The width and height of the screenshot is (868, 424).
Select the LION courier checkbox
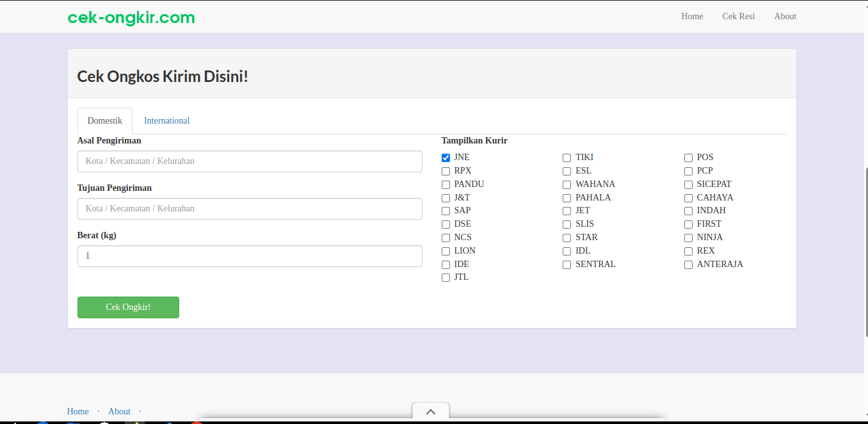[446, 251]
